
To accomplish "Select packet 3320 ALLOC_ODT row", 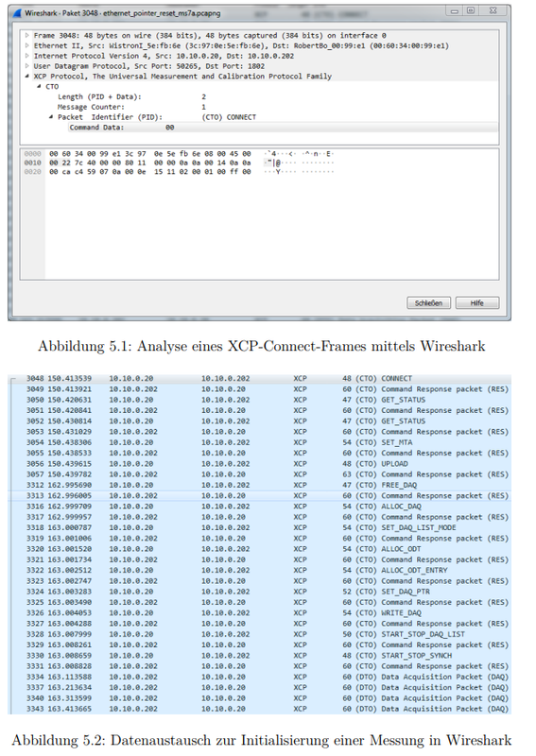I will (260, 549).
